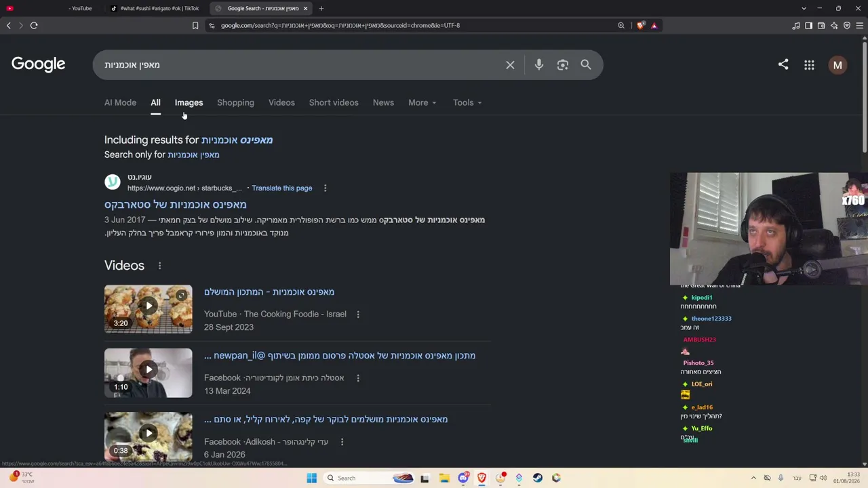
Task: Switch to Images results
Action: pos(189,103)
